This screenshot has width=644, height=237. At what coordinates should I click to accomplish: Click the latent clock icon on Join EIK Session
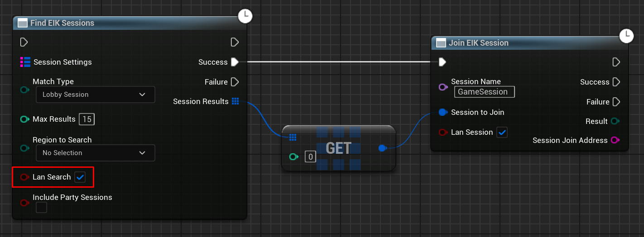point(626,35)
